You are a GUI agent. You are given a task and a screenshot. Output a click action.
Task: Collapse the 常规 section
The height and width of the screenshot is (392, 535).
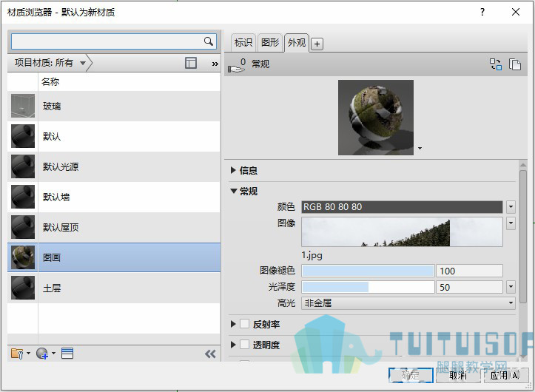(x=233, y=191)
